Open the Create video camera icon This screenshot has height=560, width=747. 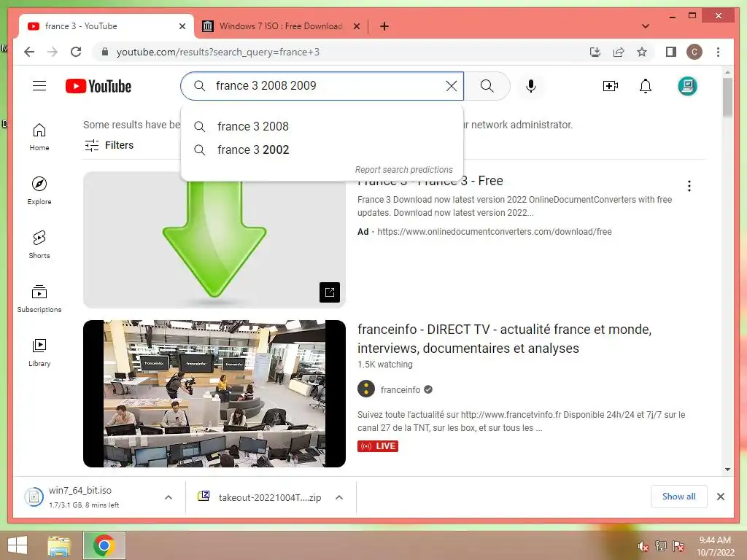(611, 86)
